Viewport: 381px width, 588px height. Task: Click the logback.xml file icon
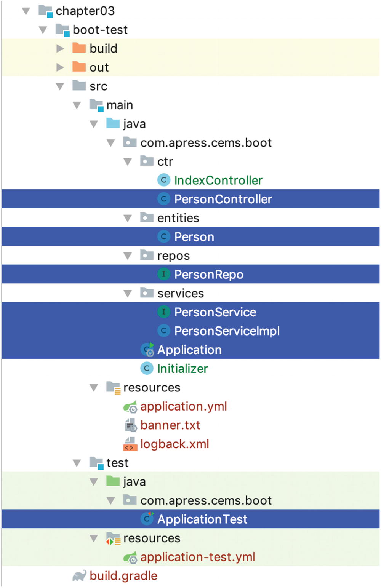[130, 444]
